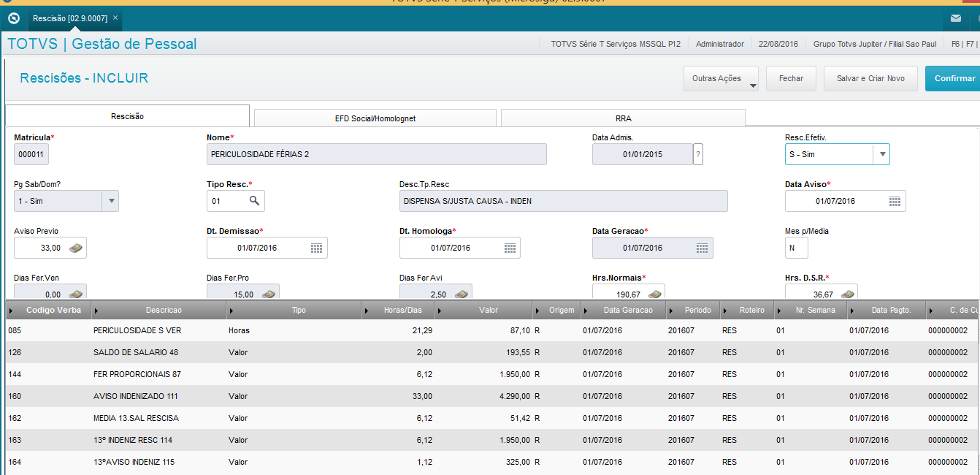Open the calendar picker for Dt. Demissao
The height and width of the screenshot is (475, 980).
tap(316, 248)
